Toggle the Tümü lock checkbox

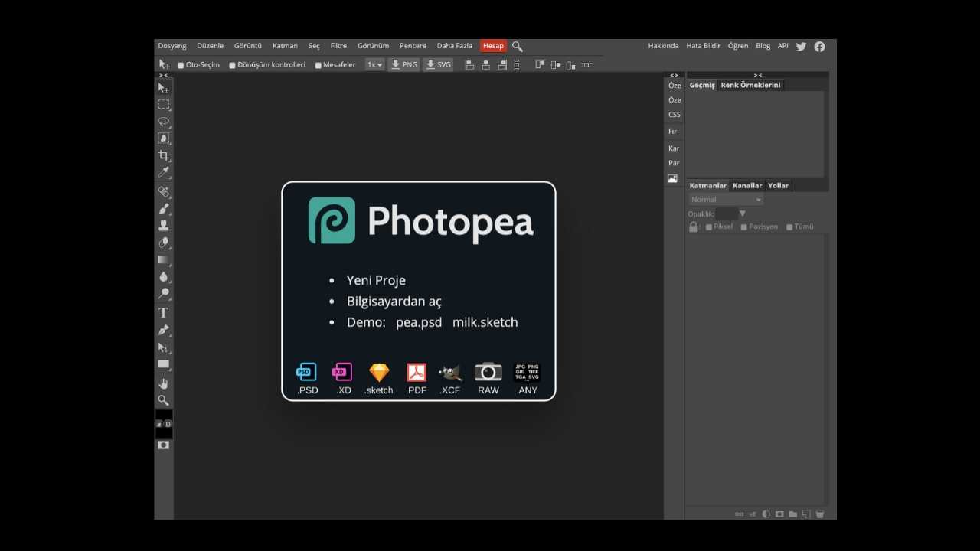789,227
